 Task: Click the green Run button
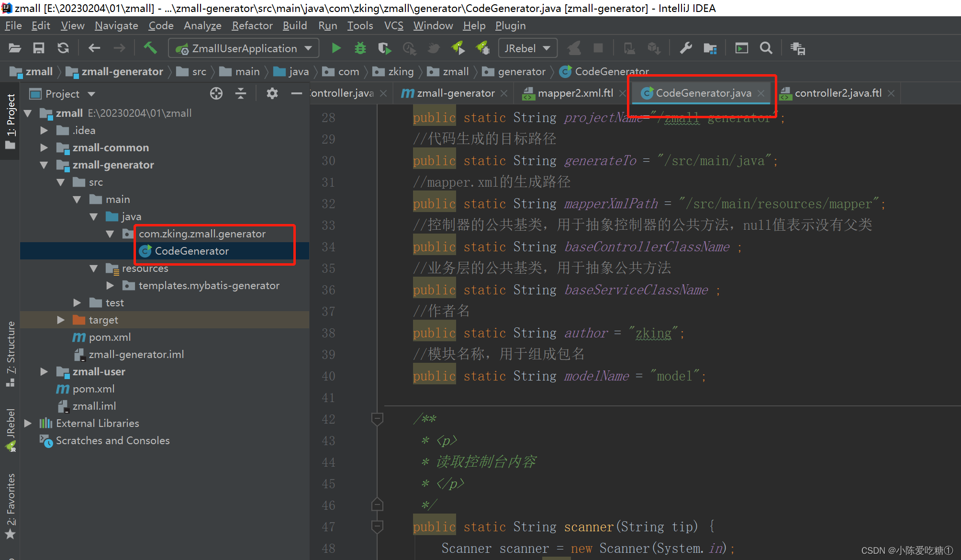(x=336, y=48)
